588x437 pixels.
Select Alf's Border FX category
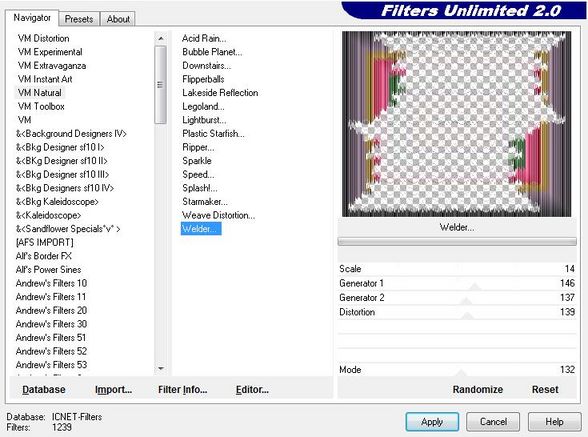[x=44, y=256]
